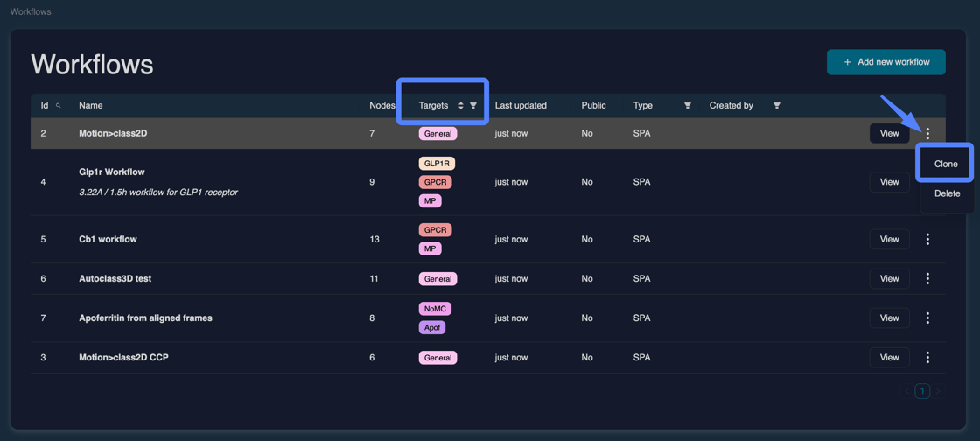Go to next page arrow

click(x=937, y=391)
